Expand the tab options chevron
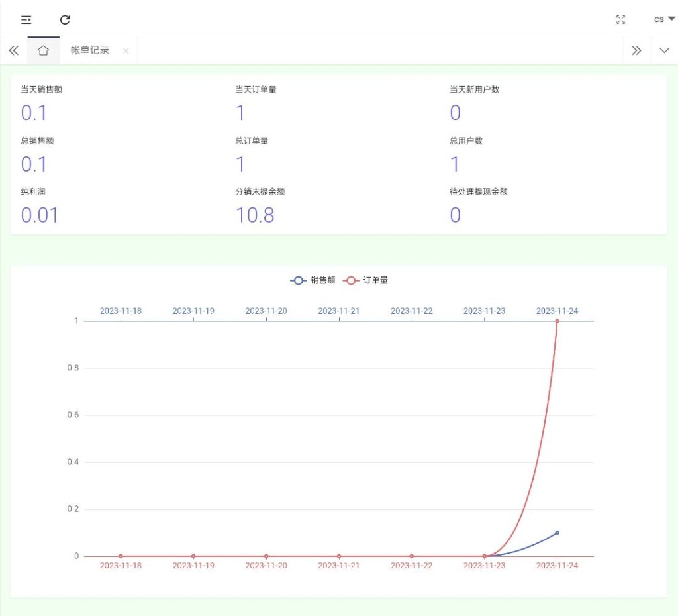678x616 pixels. 664,50
